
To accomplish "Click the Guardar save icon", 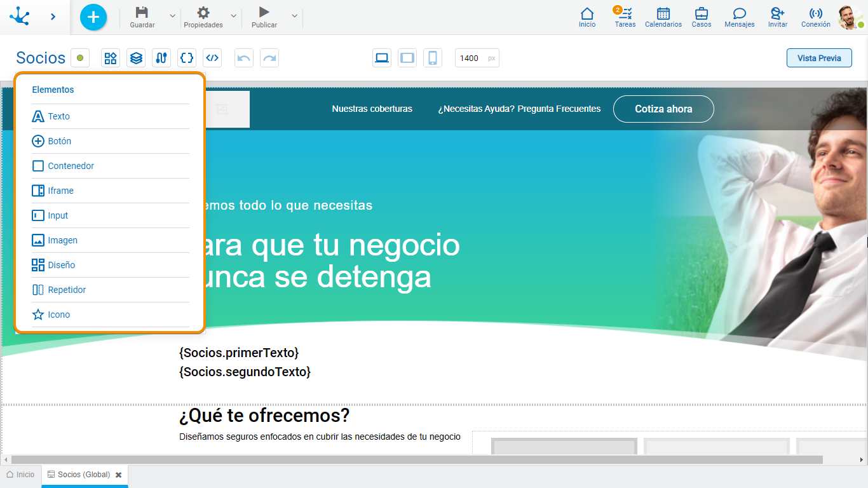I will pyautogui.click(x=142, y=13).
